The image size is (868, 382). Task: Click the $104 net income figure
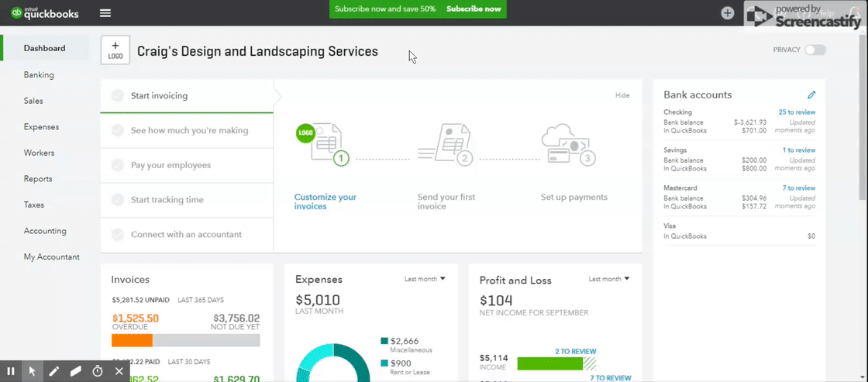[496, 300]
